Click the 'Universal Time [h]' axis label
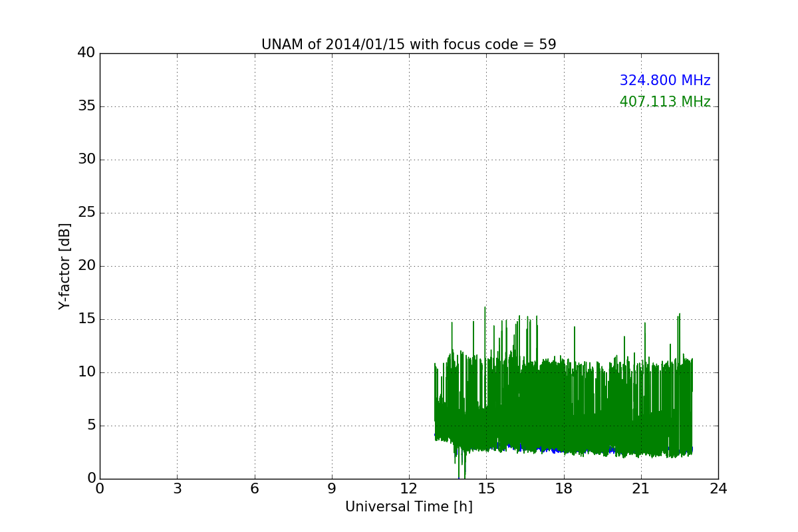The image size is (798, 532). (x=409, y=507)
